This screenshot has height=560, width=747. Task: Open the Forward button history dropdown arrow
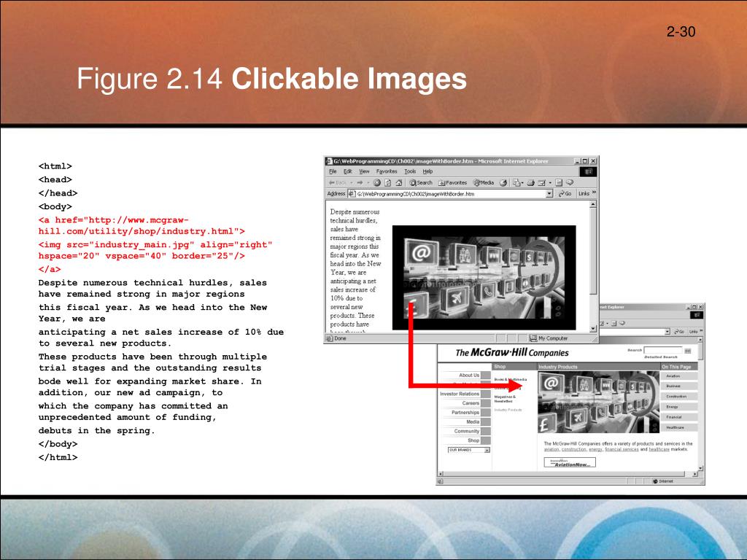click(x=368, y=183)
